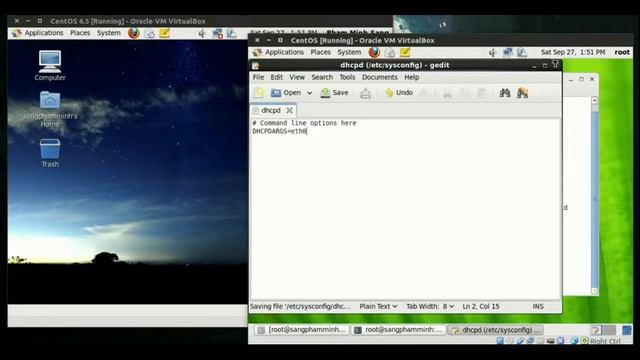Switch to first root@sangphamminh taskbar window

[302, 330]
